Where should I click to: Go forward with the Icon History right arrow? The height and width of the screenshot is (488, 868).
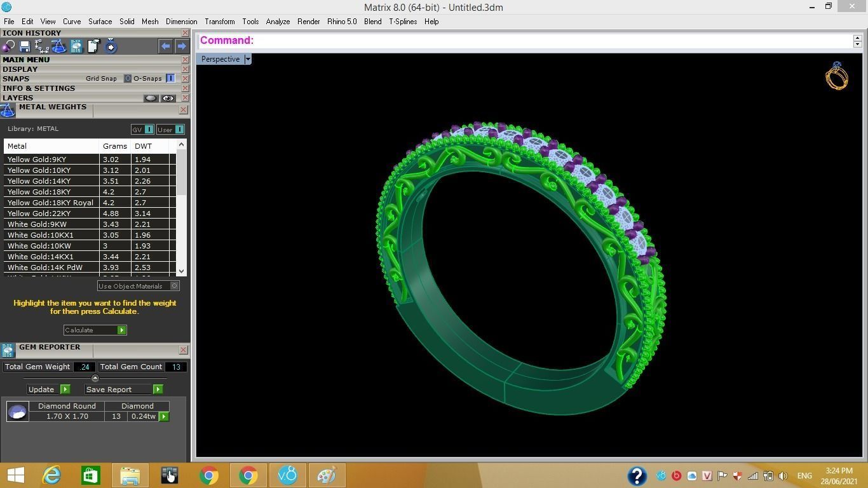click(182, 46)
